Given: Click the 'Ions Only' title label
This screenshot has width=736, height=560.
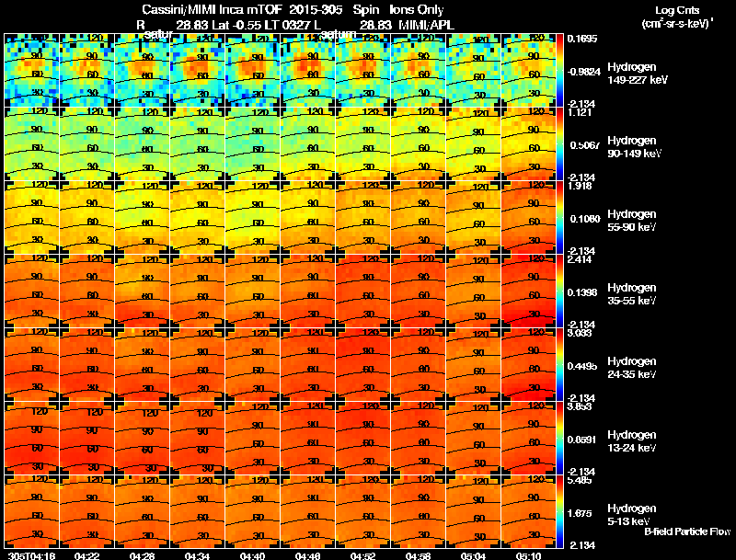Looking at the screenshot, I should pos(417,10).
